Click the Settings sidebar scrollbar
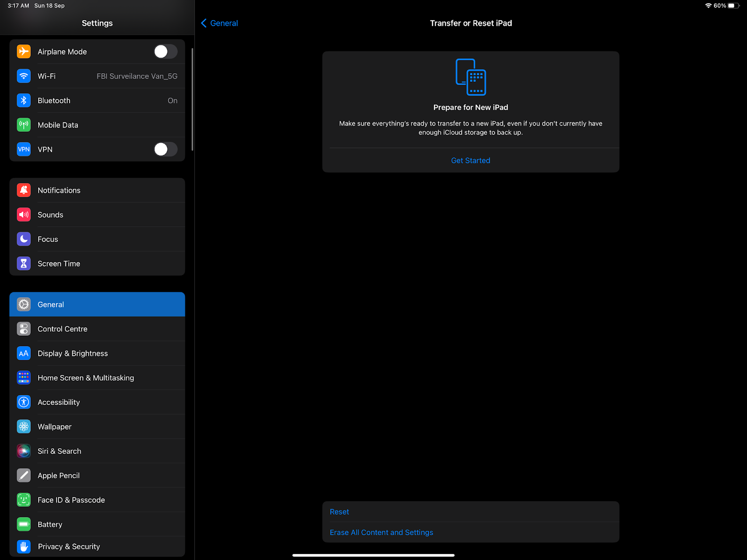Screen dimensions: 747x560 tap(192, 99)
